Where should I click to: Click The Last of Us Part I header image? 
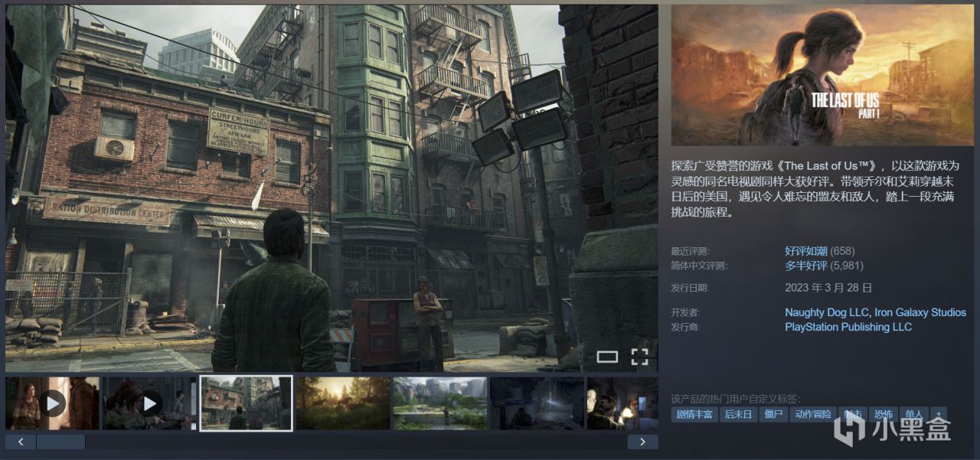(x=823, y=75)
